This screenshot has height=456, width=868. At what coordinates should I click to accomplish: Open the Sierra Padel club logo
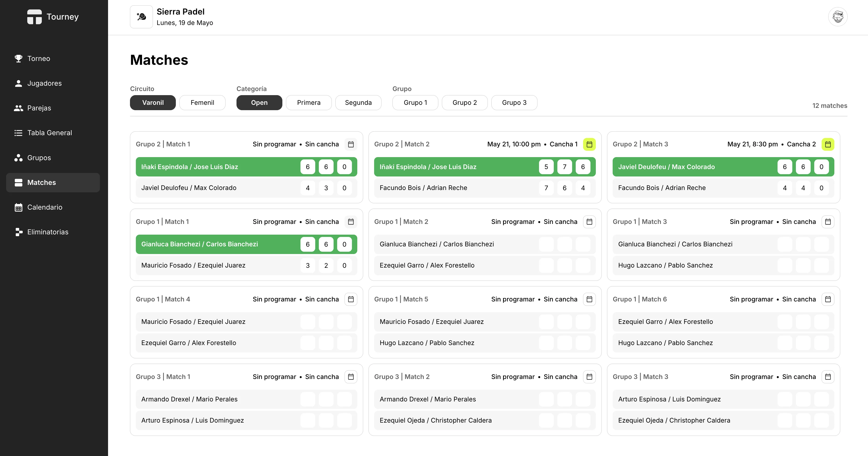tap(141, 17)
